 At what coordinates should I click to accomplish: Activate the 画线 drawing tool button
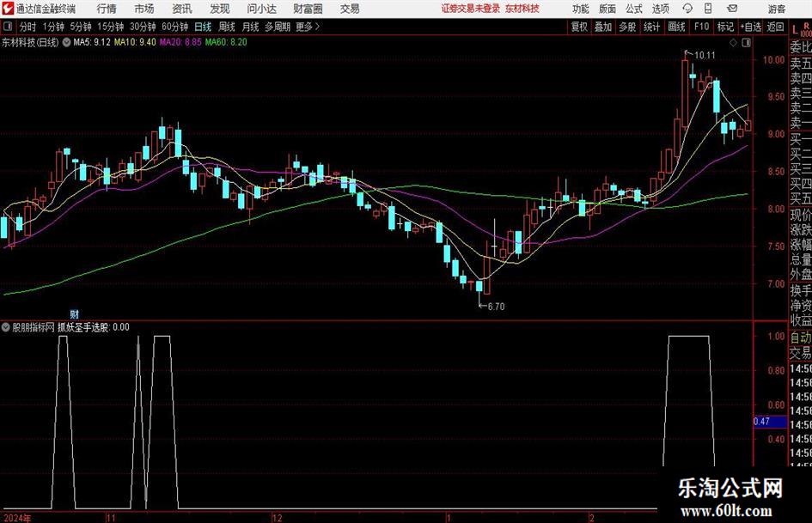(x=676, y=27)
